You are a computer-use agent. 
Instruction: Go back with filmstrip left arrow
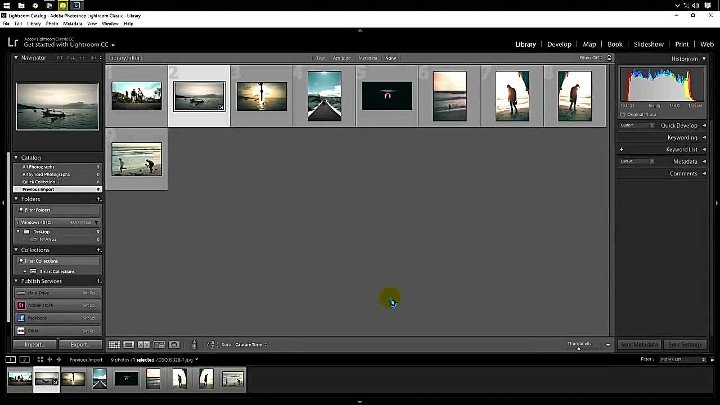[50, 360]
